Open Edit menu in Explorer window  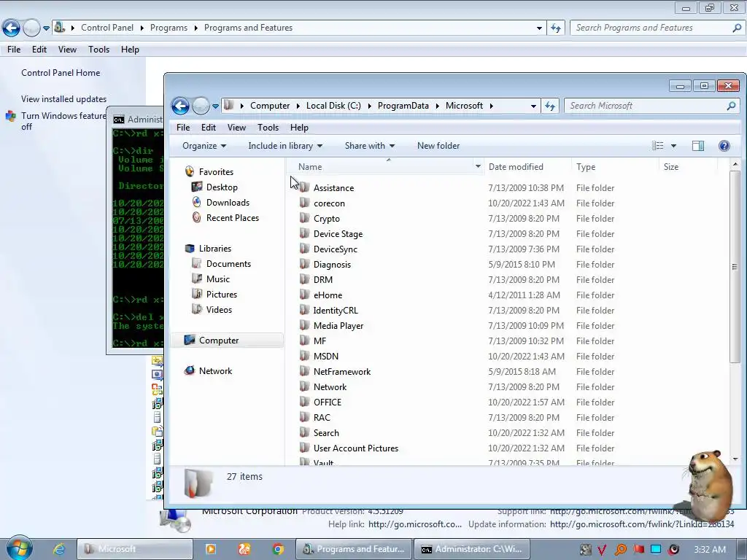209,128
